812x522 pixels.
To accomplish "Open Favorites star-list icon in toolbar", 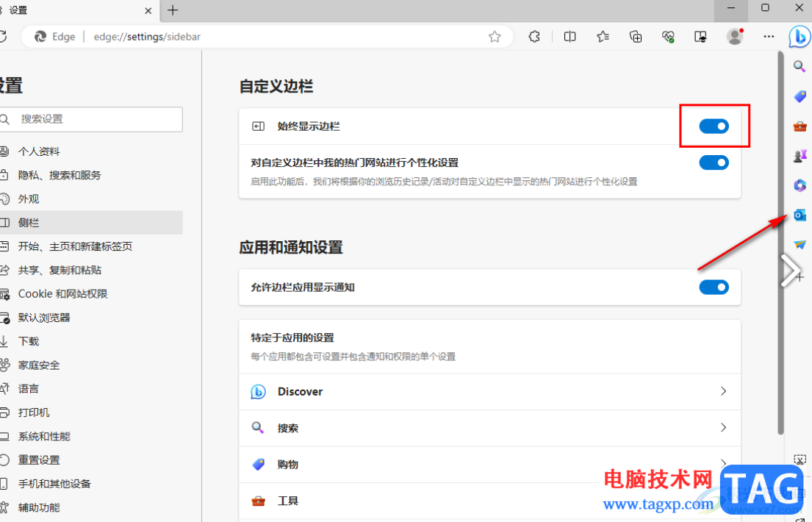I will (x=603, y=37).
